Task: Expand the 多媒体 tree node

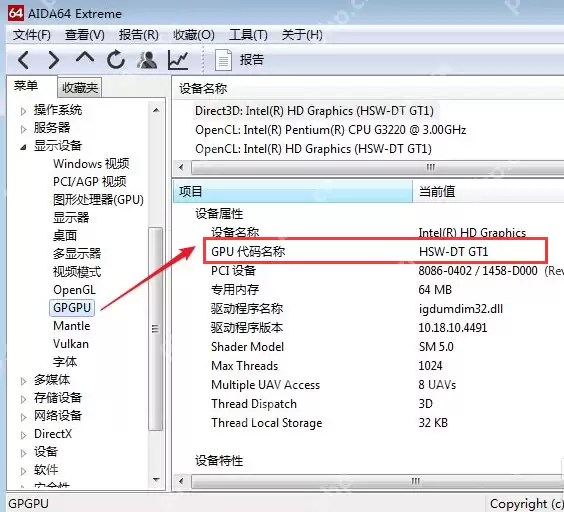Action: pos(23,381)
